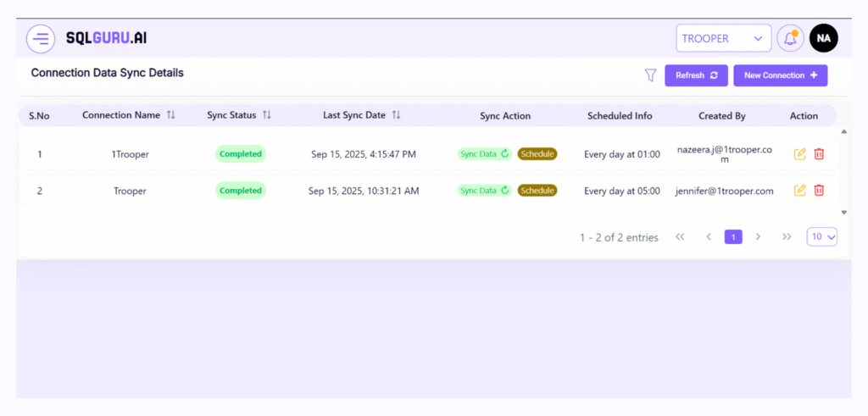Open the NA user avatar
Viewport: 868px width, 416px height.
click(823, 38)
